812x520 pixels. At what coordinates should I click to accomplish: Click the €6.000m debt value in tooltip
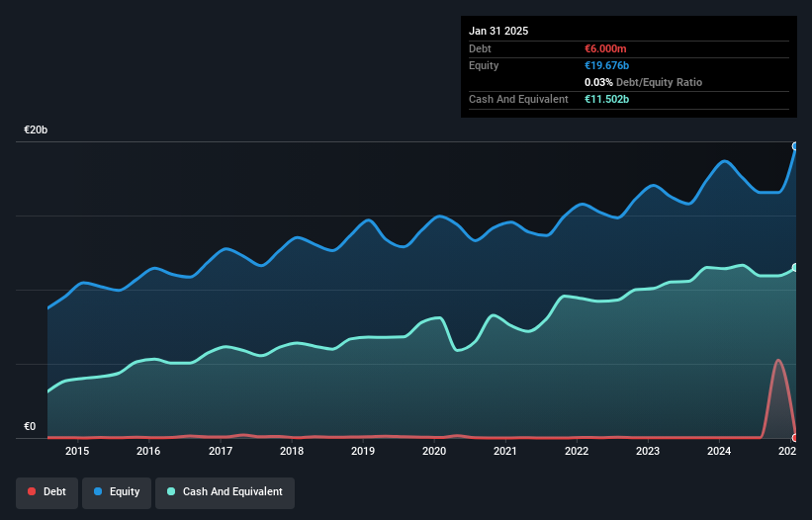click(605, 48)
